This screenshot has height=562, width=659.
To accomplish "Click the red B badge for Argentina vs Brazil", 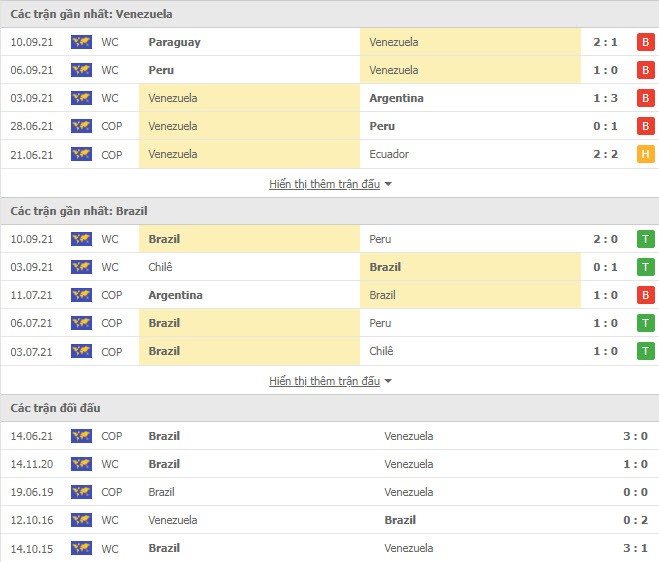I will point(646,295).
